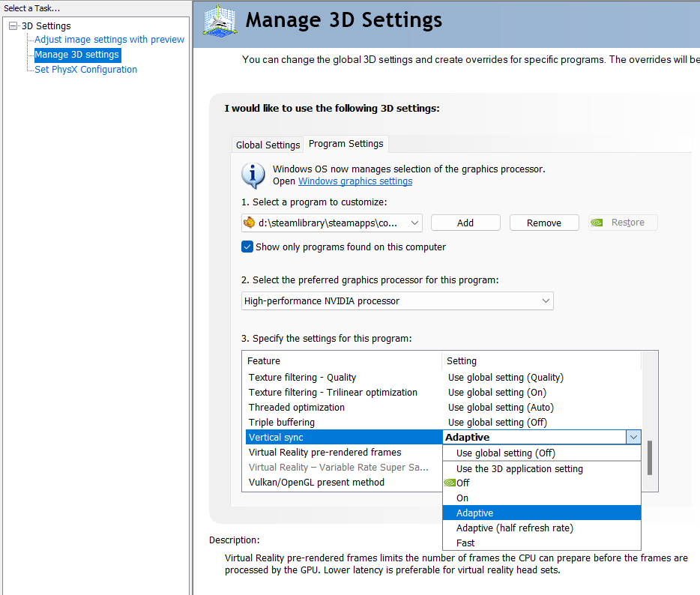
Task: Collapse the 3D Settings tree node
Action: coord(13,26)
